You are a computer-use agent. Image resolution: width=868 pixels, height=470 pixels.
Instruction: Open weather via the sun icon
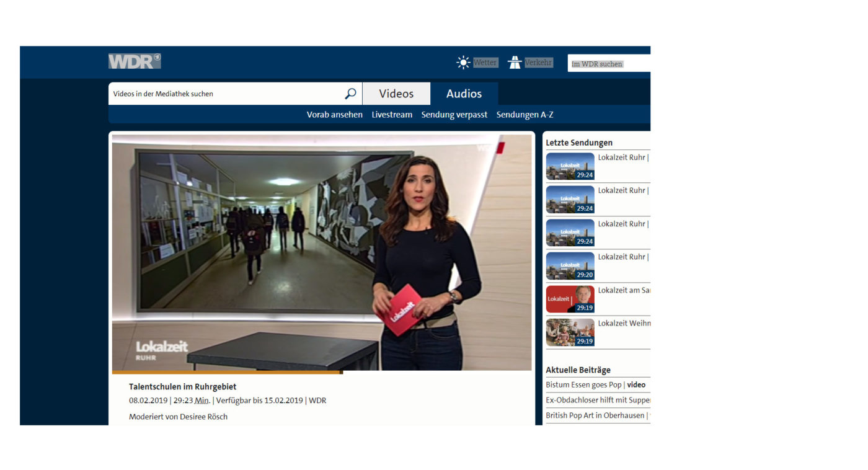pyautogui.click(x=463, y=63)
